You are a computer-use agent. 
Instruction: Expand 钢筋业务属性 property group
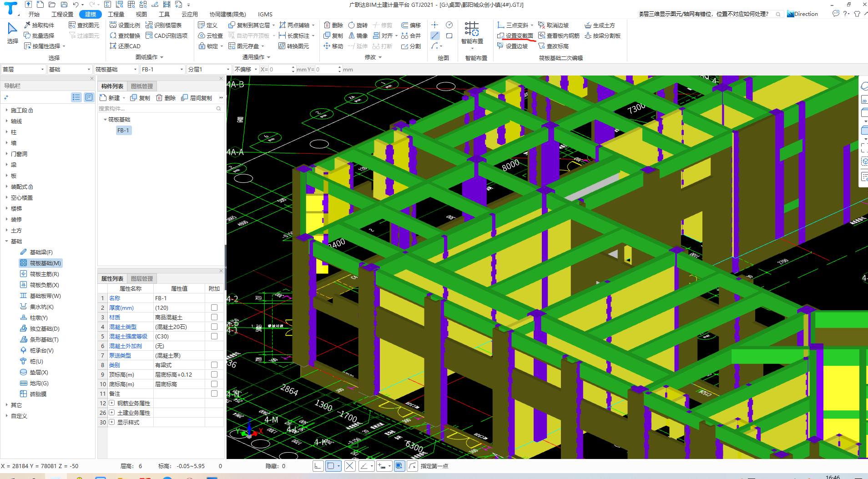111,403
